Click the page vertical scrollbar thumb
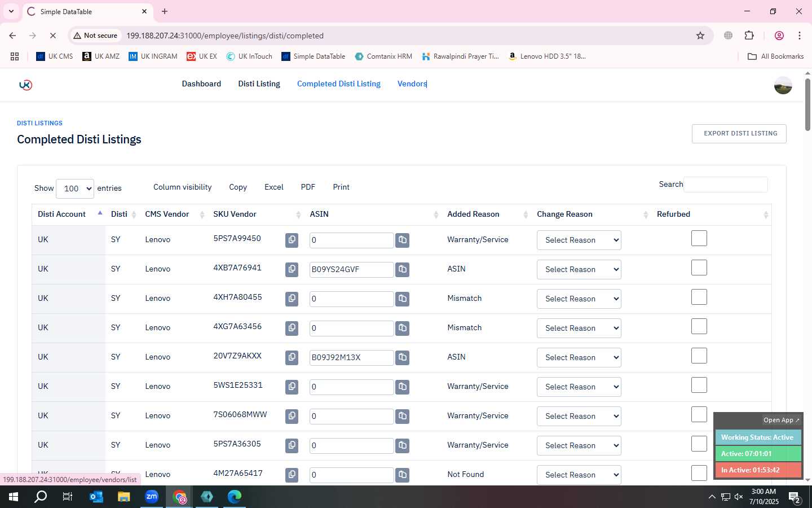 [807, 104]
